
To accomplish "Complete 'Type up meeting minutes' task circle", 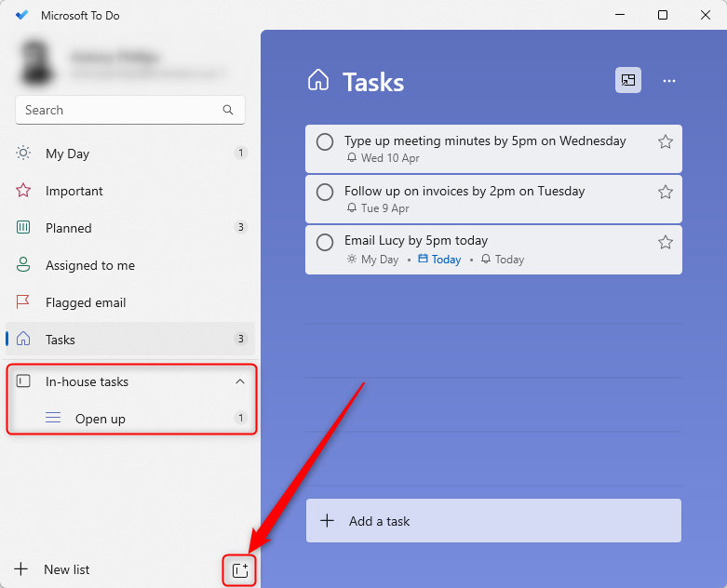I will [x=325, y=142].
